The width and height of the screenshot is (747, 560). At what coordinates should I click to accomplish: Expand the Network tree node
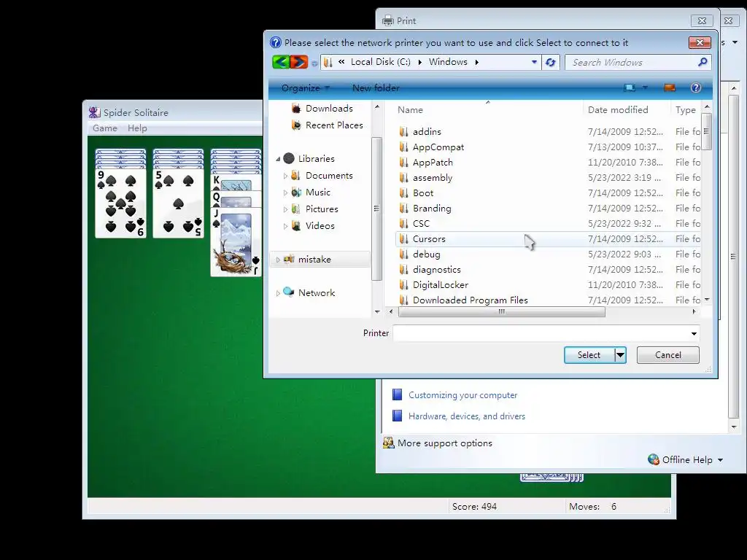click(x=278, y=293)
